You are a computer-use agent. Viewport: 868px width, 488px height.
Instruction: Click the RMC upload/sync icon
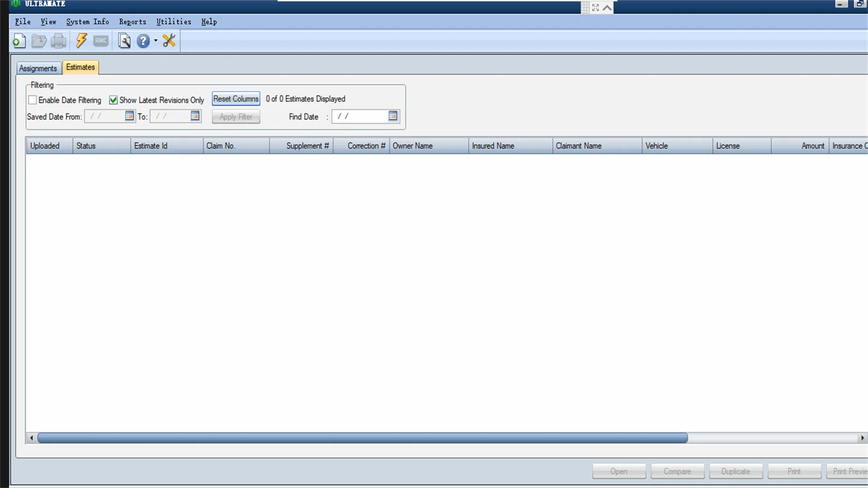point(100,40)
